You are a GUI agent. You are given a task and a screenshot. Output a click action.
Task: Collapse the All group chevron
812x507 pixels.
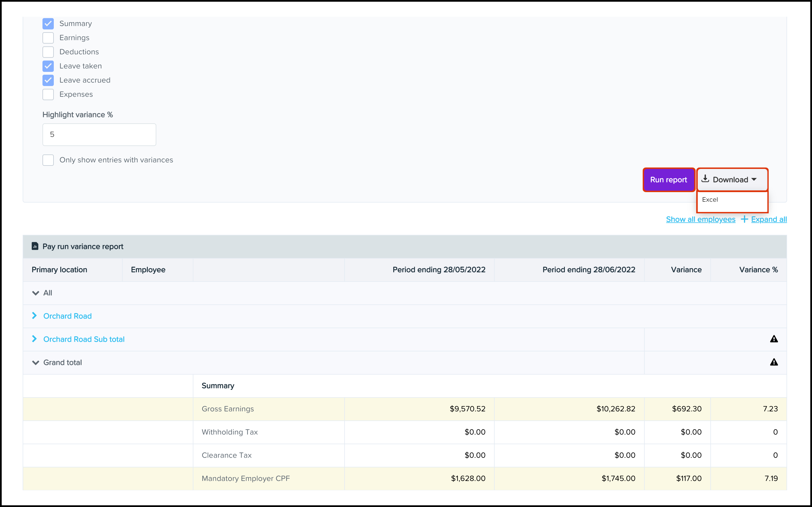click(x=36, y=293)
